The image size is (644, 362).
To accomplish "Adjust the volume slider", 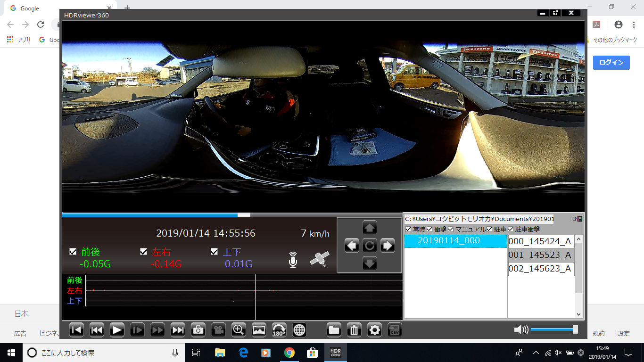I will coord(575,330).
